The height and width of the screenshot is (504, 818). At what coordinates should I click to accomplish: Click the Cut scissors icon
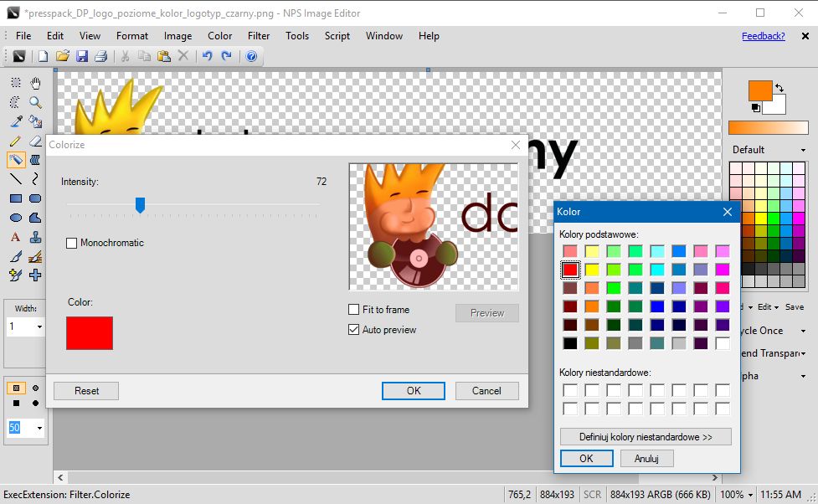[x=126, y=56]
